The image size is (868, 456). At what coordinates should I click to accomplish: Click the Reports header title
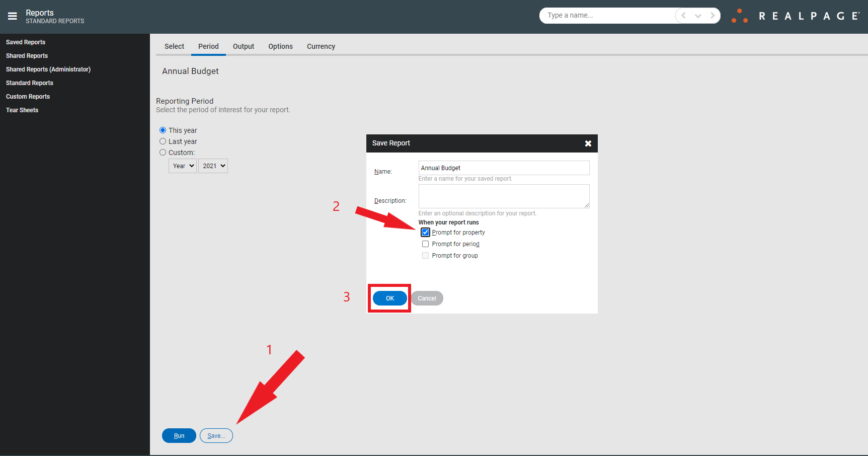point(40,13)
